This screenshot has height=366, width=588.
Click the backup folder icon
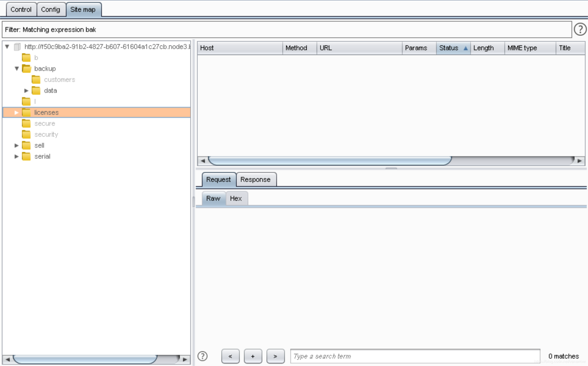coord(26,69)
